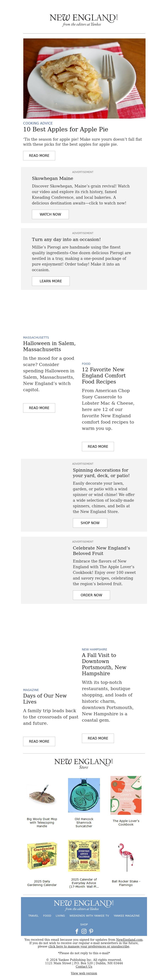The width and height of the screenshot is (168, 980).
Task: Click Read More under apple pie article
Action: click(39, 156)
